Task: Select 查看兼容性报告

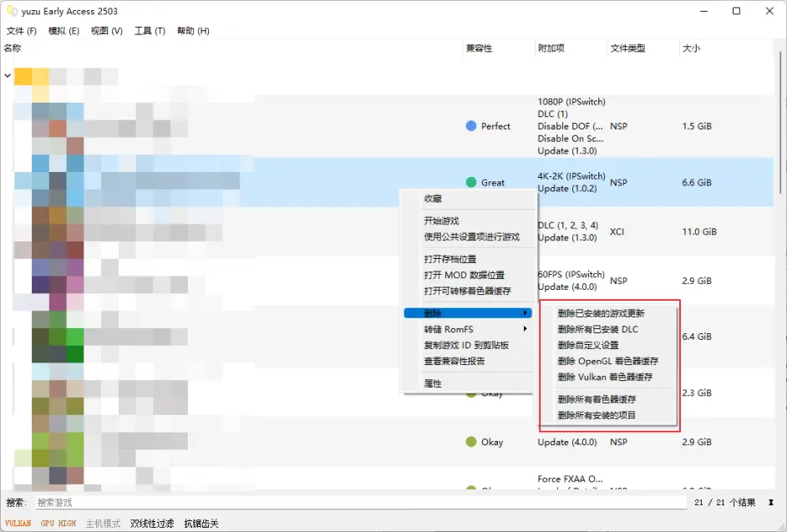Action: pos(454,362)
